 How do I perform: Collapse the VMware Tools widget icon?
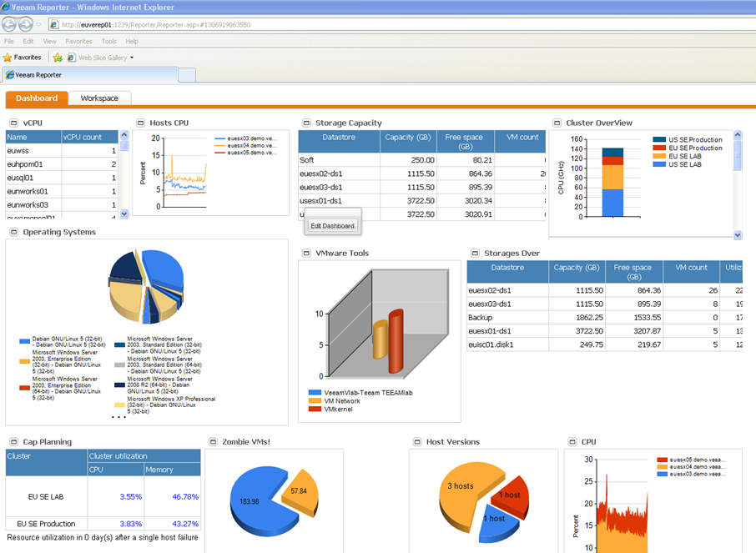[306, 253]
